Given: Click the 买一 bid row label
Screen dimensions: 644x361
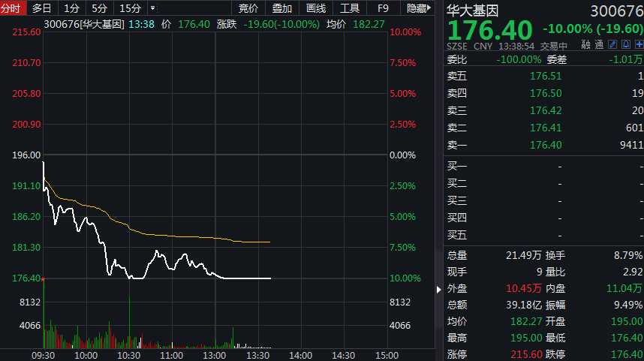Looking at the screenshot, I should click(457, 167).
